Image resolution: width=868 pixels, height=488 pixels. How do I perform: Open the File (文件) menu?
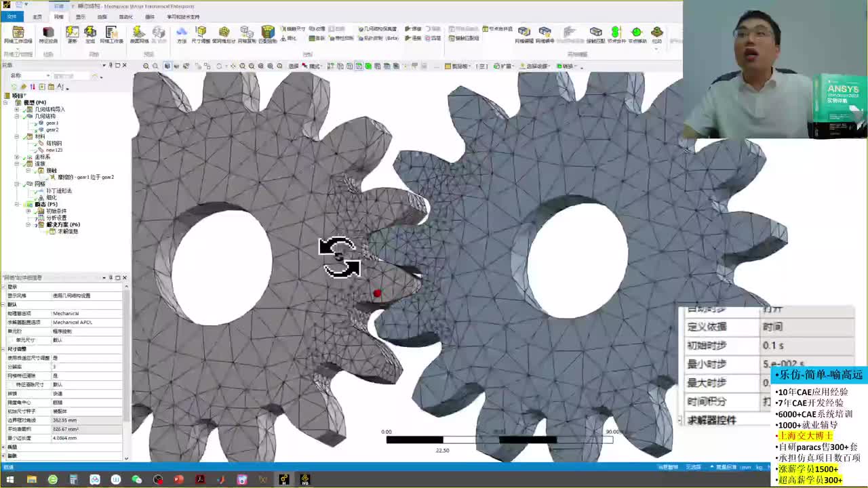point(12,17)
